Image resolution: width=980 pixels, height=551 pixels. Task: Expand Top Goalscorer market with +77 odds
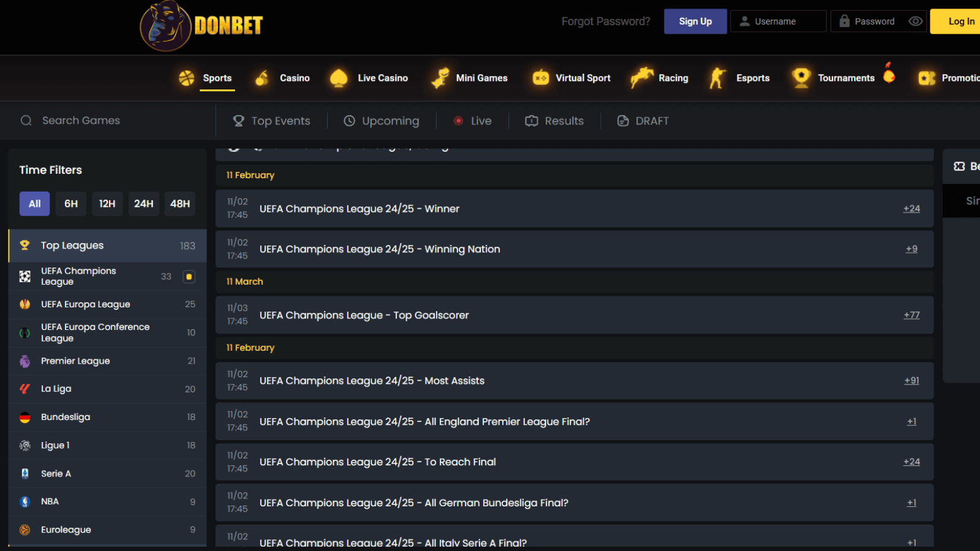coord(911,315)
